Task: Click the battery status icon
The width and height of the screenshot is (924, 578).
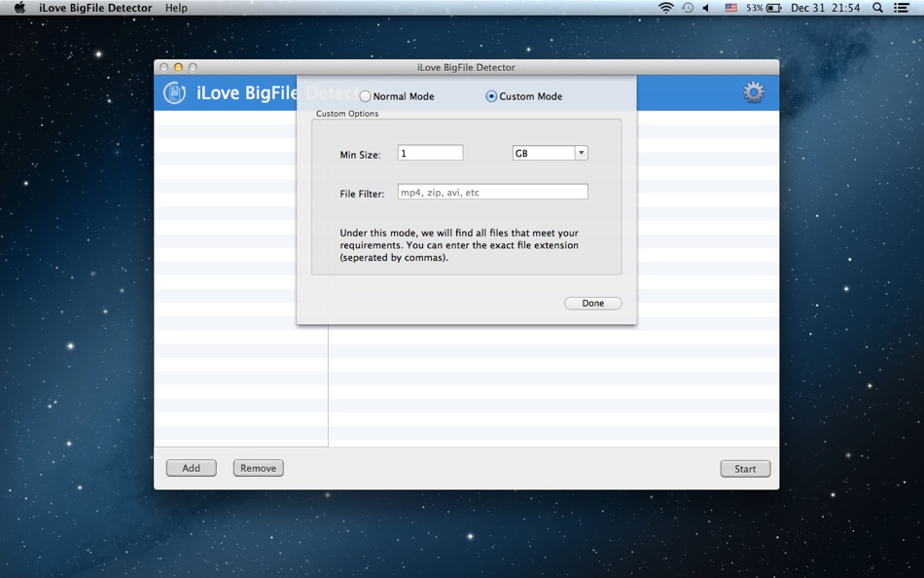Action: pos(774,8)
